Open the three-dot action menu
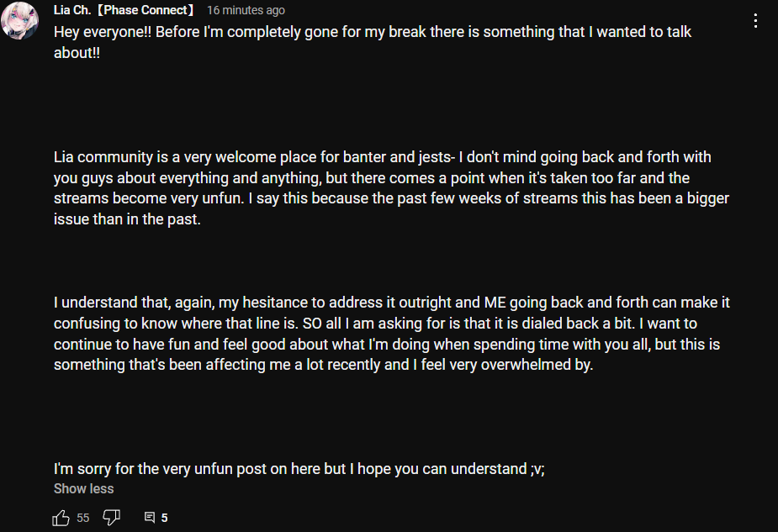 click(x=755, y=21)
